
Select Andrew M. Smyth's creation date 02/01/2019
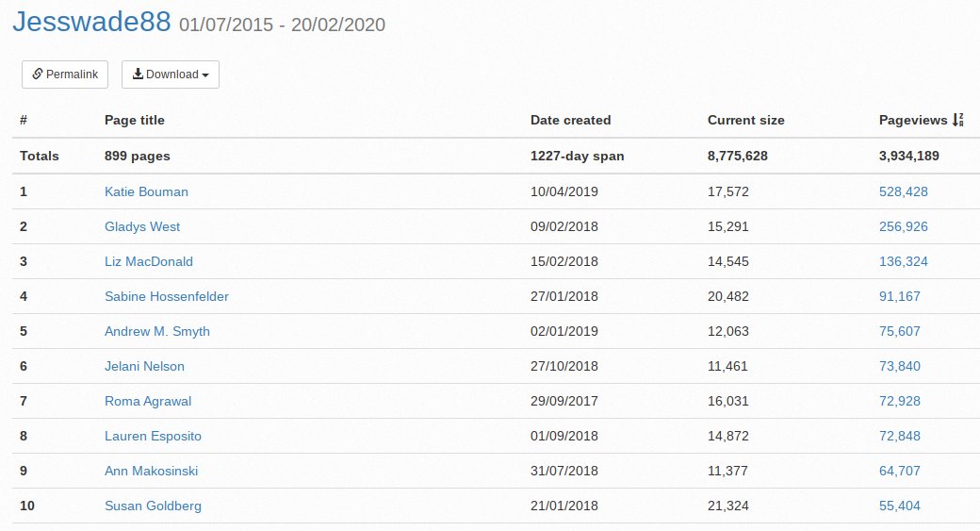pos(564,331)
